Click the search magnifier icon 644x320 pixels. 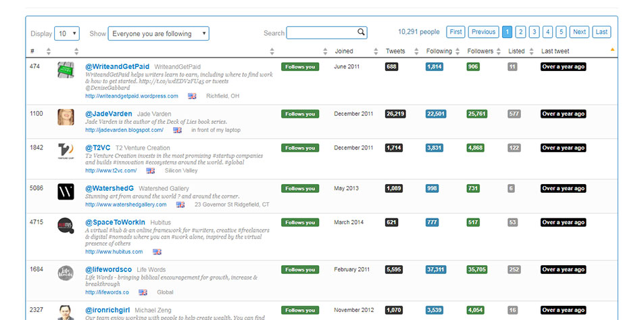(x=361, y=32)
